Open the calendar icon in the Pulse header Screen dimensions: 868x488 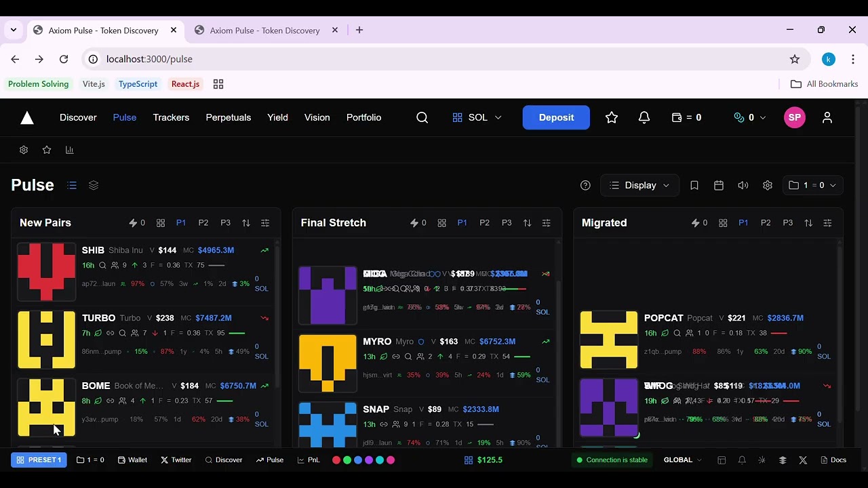coord(719,186)
